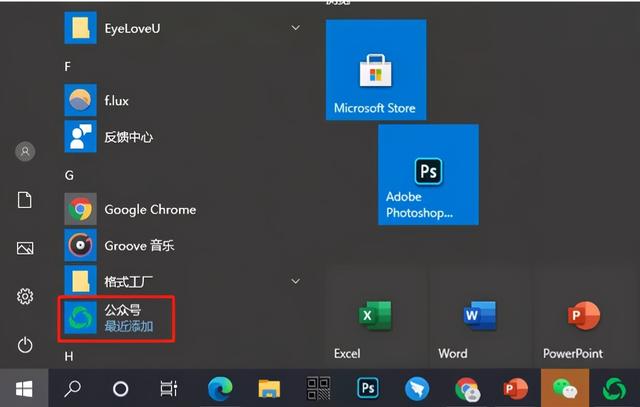Open Task View on the taskbar

[x=169, y=388]
